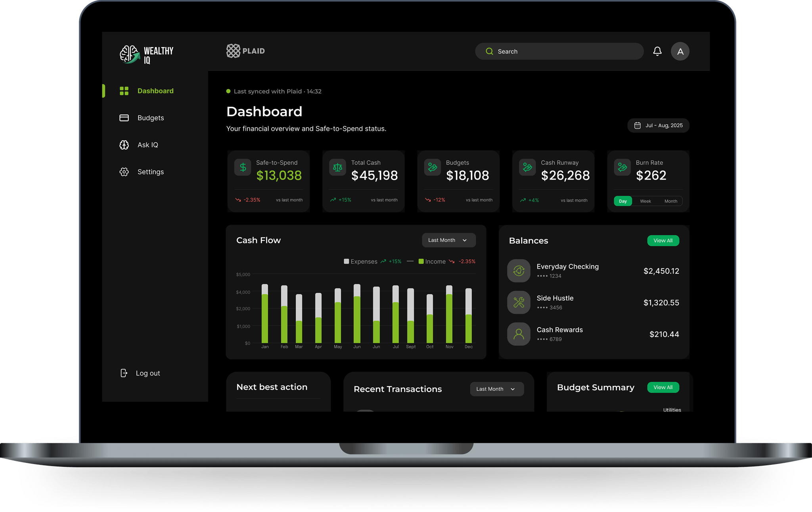Click the Plaid logo in header
This screenshot has height=512, width=812.
[x=245, y=51]
